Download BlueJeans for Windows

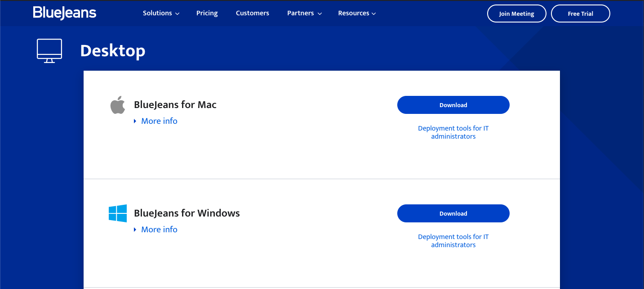tap(453, 213)
